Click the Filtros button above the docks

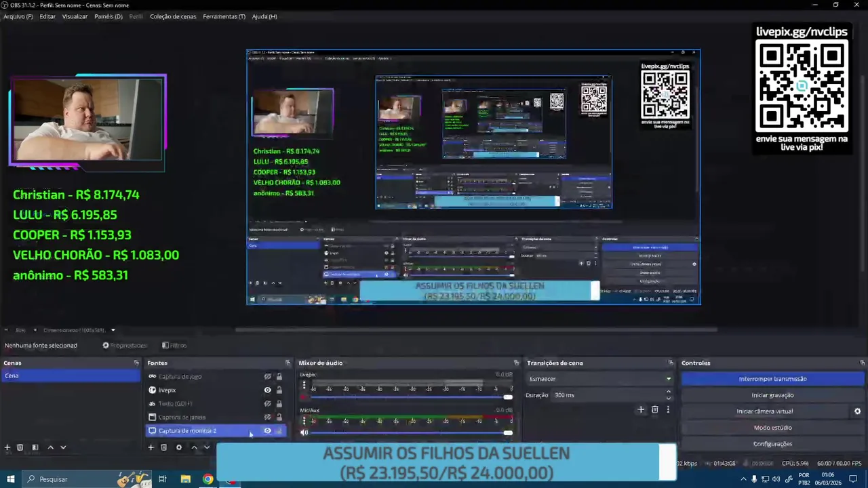pyautogui.click(x=174, y=346)
